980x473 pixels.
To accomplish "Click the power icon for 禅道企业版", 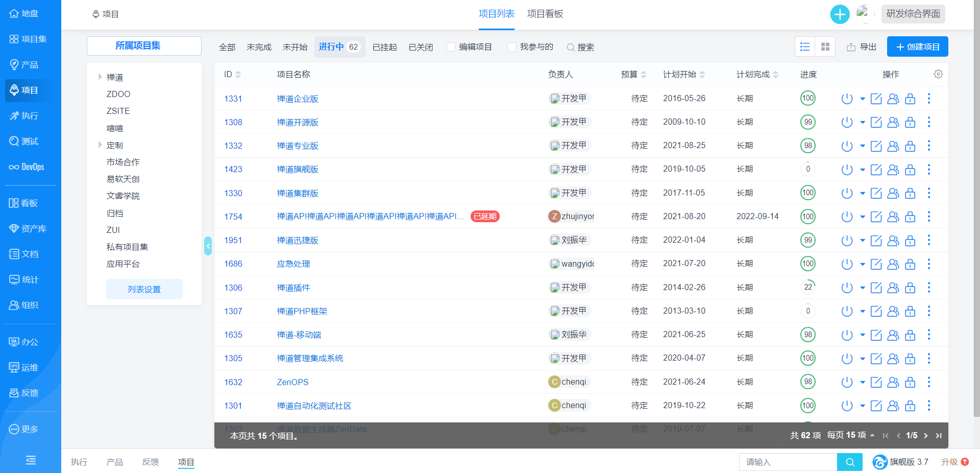I will click(847, 99).
